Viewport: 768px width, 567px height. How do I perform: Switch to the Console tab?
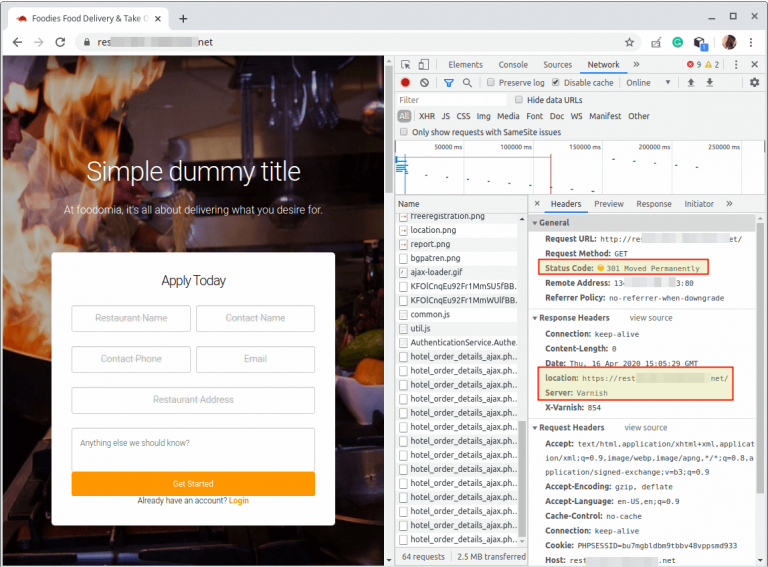pos(513,65)
